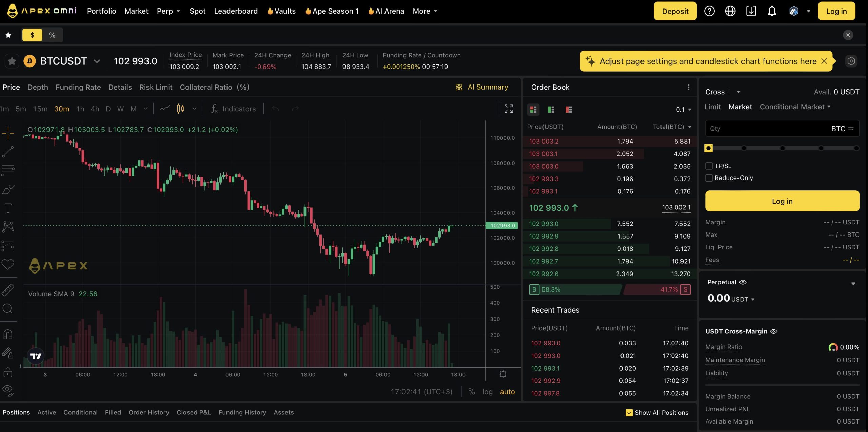
Task: Switch to the Funding Rate tab
Action: pyautogui.click(x=78, y=87)
